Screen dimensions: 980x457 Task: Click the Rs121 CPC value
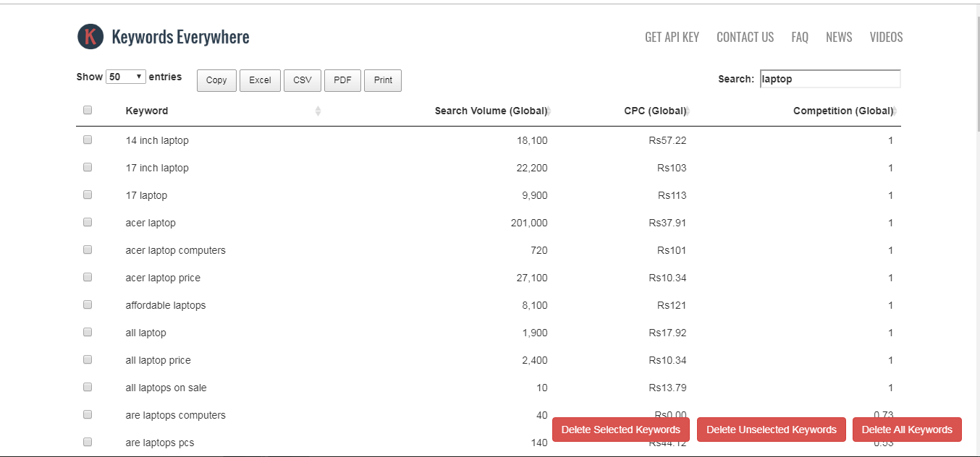pos(672,305)
